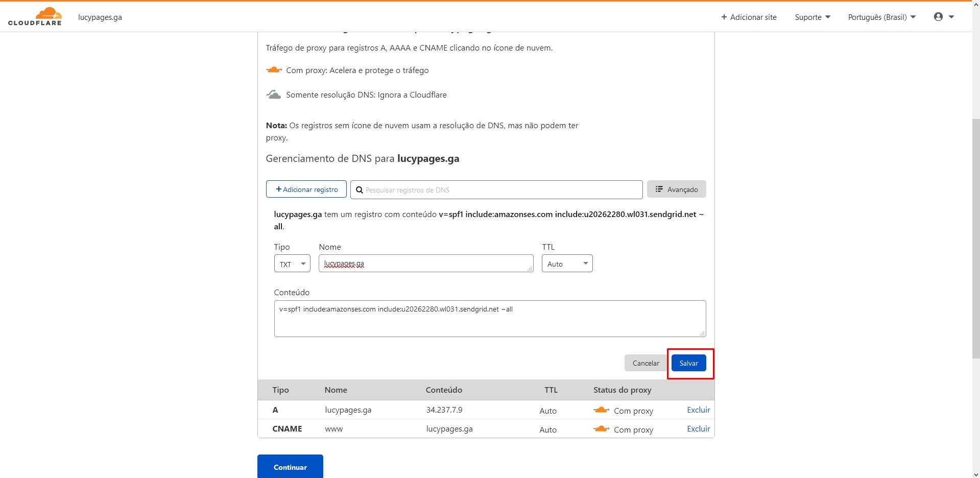Screen dimensions: 980x478
Task: Click the orange proxy cloud legend icon
Action: tap(274, 70)
